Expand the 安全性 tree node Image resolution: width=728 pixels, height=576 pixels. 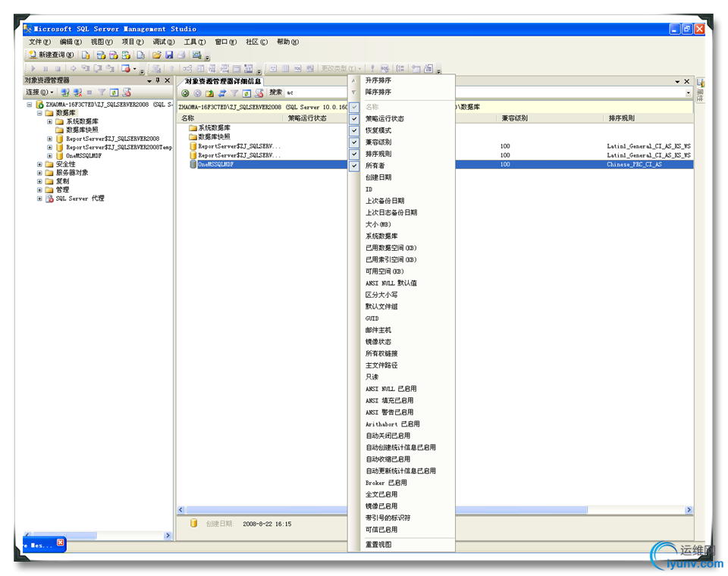click(x=39, y=164)
